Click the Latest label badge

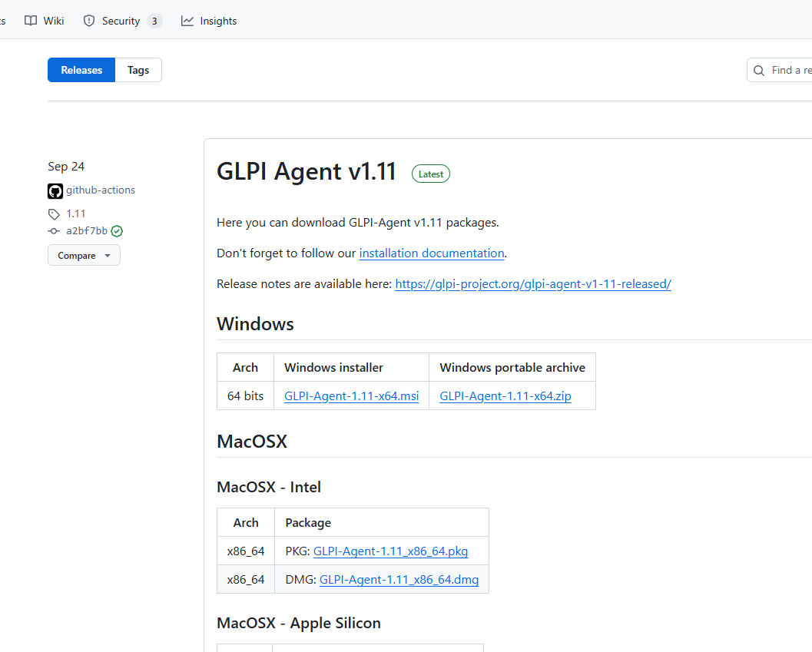(431, 174)
